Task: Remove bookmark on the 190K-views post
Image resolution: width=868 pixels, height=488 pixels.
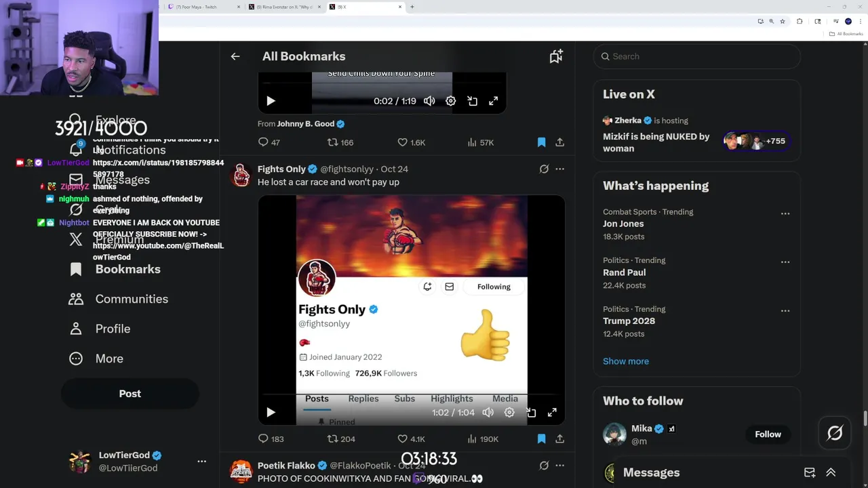Action: 541,439
